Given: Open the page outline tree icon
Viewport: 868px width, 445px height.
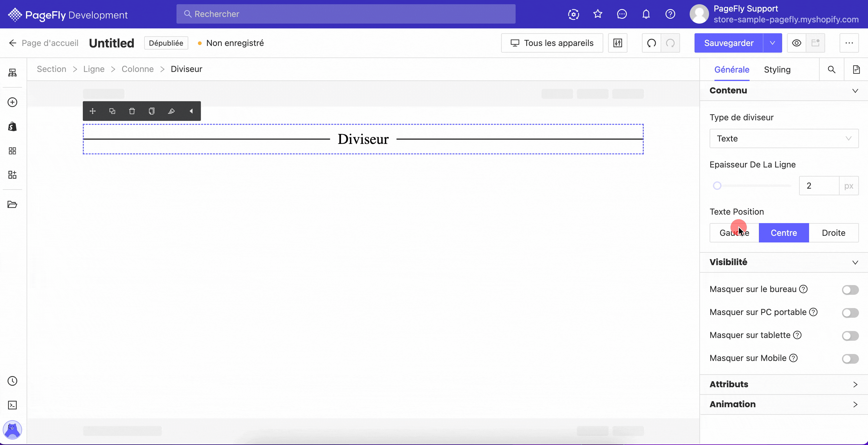Looking at the screenshot, I should tap(12, 73).
